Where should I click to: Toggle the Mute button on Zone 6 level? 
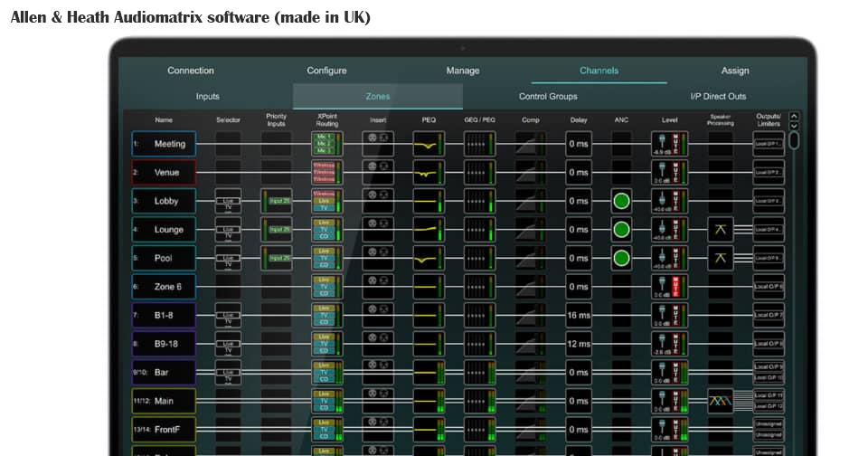[675, 287]
